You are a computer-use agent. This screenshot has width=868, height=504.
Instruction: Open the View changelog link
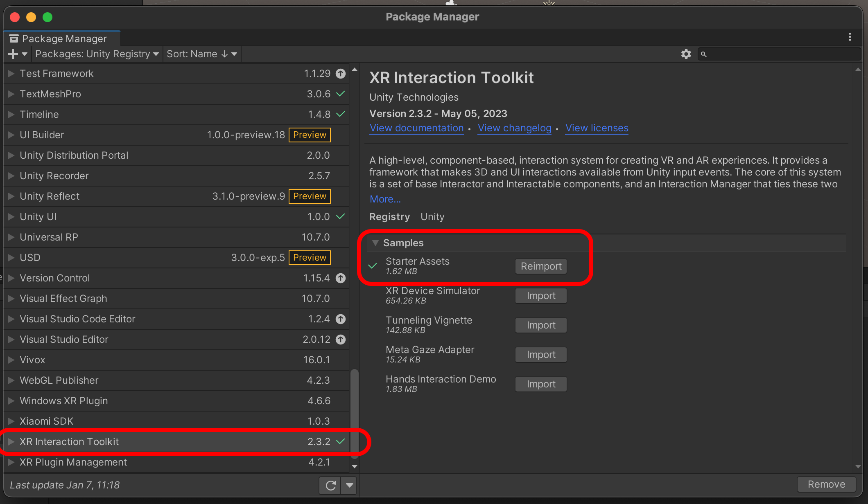point(514,128)
